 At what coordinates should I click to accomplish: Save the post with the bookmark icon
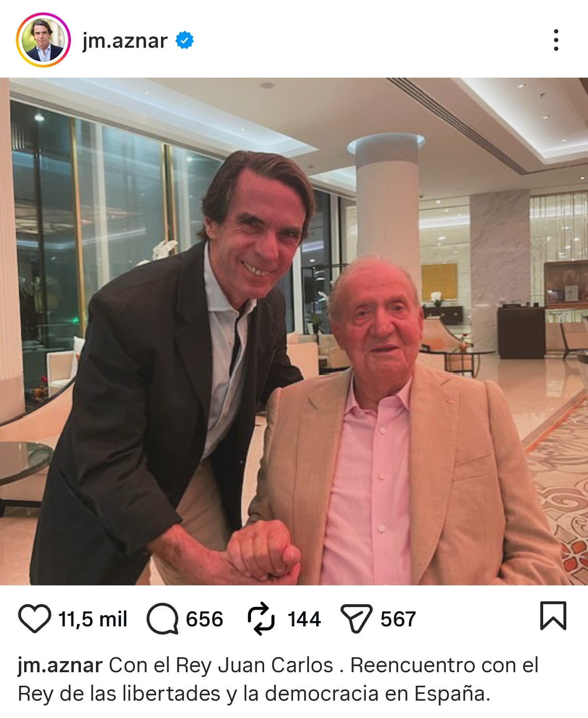coord(553,616)
